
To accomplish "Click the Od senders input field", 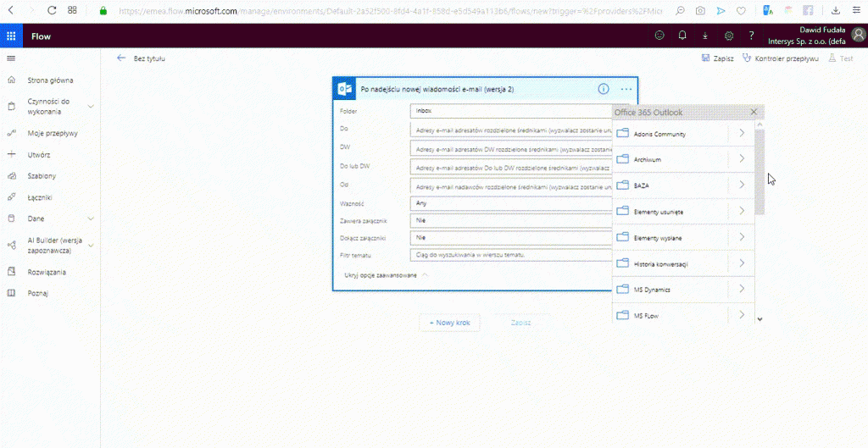I will (x=511, y=186).
